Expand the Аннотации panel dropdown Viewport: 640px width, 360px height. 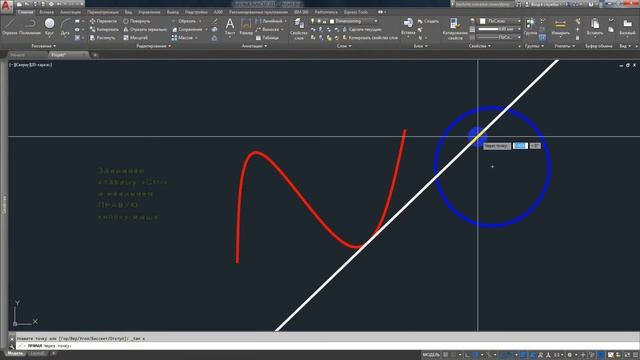point(254,46)
